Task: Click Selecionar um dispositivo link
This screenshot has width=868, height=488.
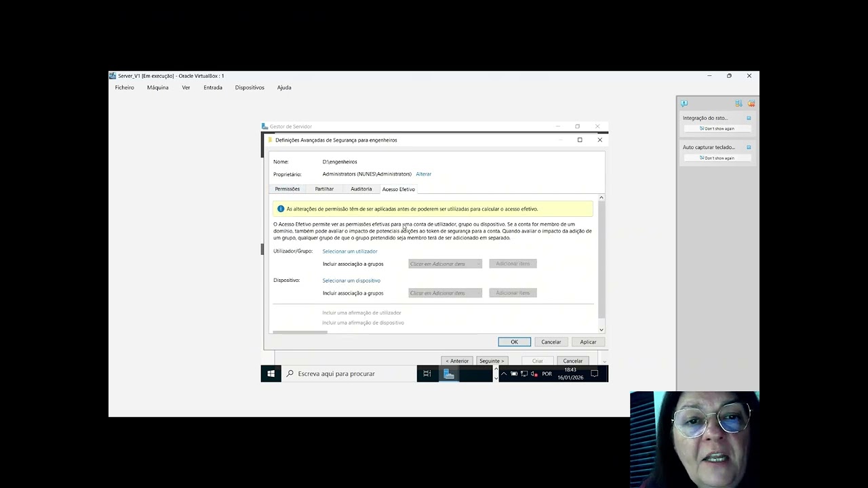Action: pos(351,281)
